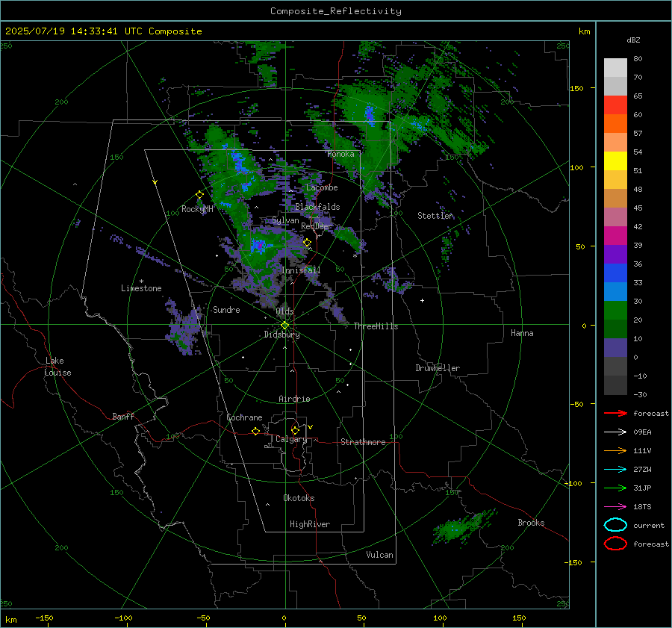Click the red forecast arrow in legend
This screenshot has height=628, width=672.
pos(615,413)
